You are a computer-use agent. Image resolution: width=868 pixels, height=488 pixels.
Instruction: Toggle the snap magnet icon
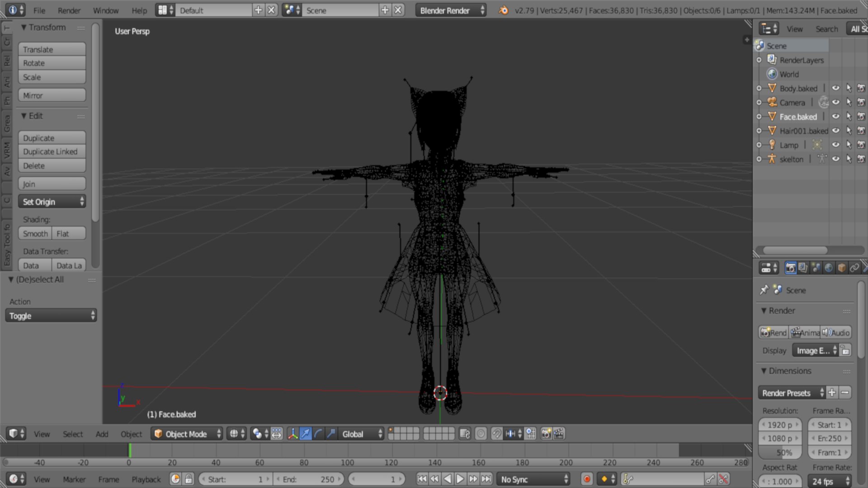tap(496, 434)
